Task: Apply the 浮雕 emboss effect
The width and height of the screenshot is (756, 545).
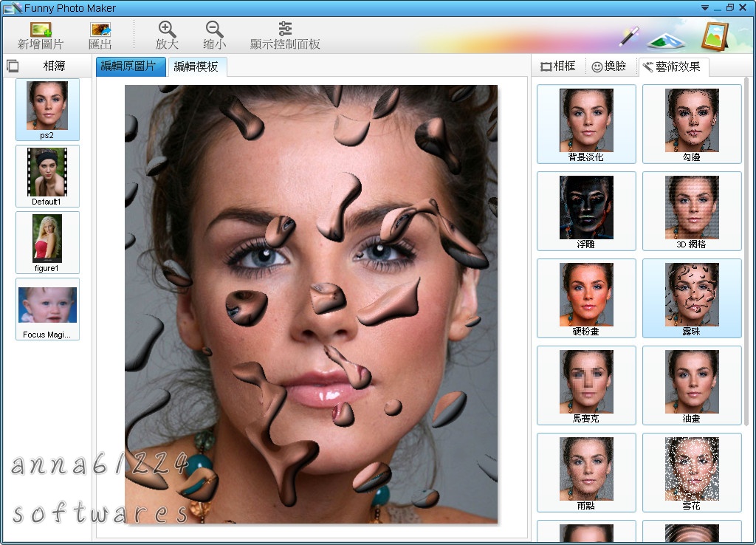Action: (x=586, y=211)
